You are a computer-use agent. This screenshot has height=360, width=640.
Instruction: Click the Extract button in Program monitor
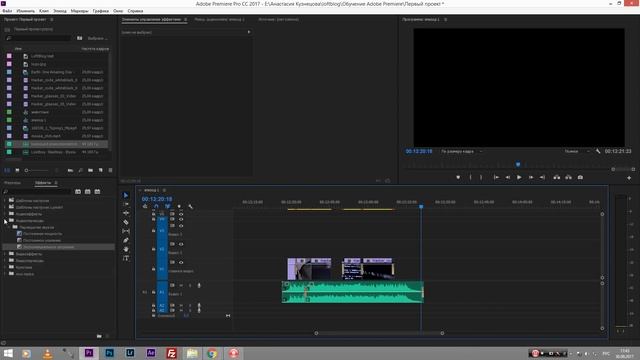point(568,178)
